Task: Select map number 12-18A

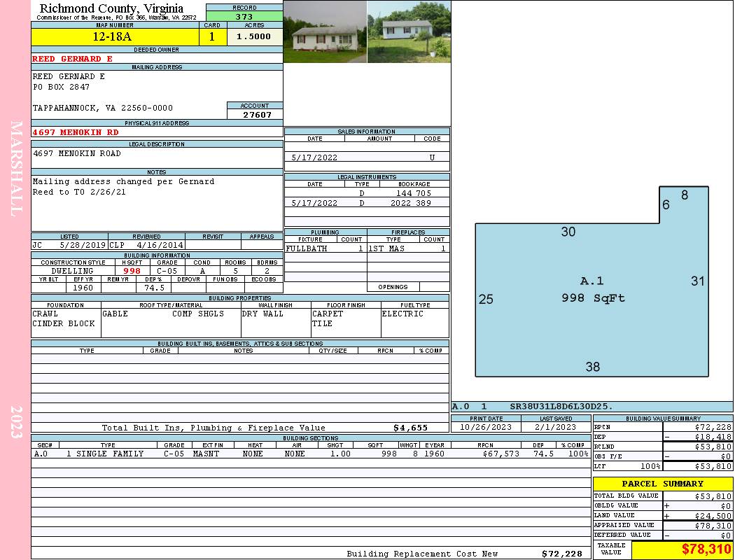Action: point(112,36)
